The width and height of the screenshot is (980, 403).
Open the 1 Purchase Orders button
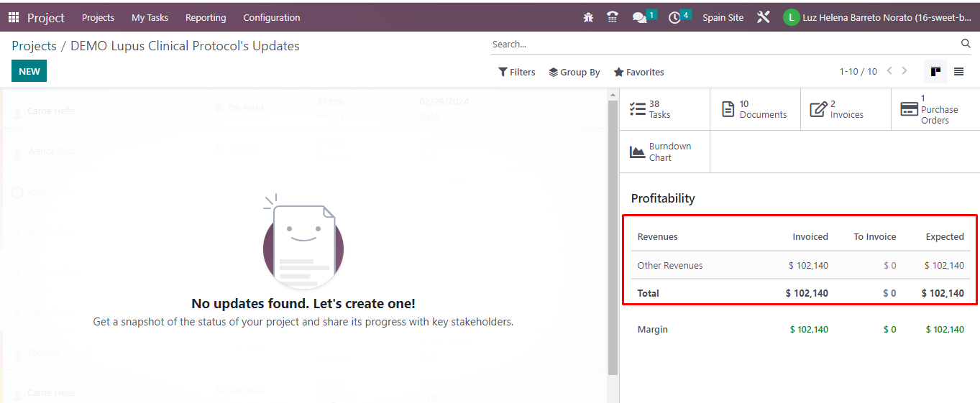pyautogui.click(x=935, y=109)
